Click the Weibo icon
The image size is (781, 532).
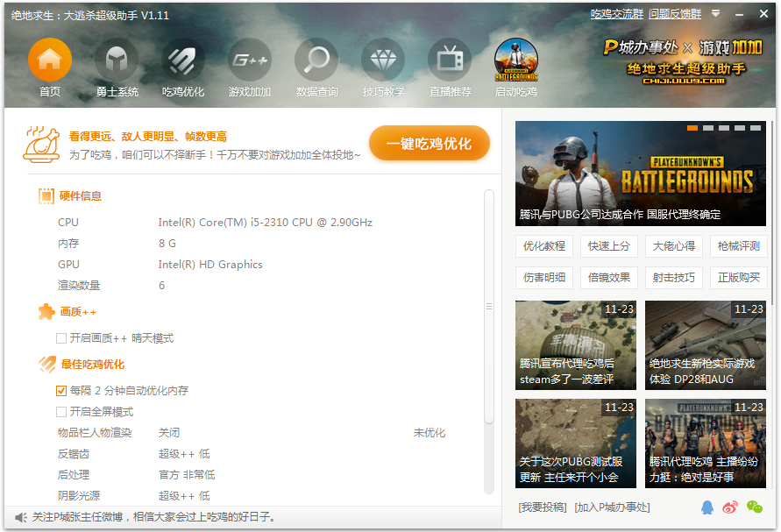point(730,507)
